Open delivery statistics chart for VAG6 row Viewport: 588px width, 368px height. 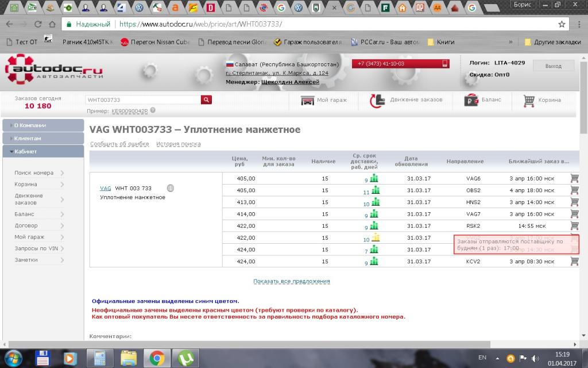[374, 178]
